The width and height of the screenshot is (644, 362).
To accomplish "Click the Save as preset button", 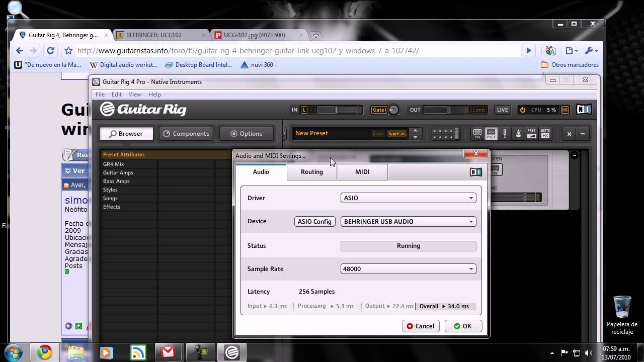I will [x=397, y=134].
